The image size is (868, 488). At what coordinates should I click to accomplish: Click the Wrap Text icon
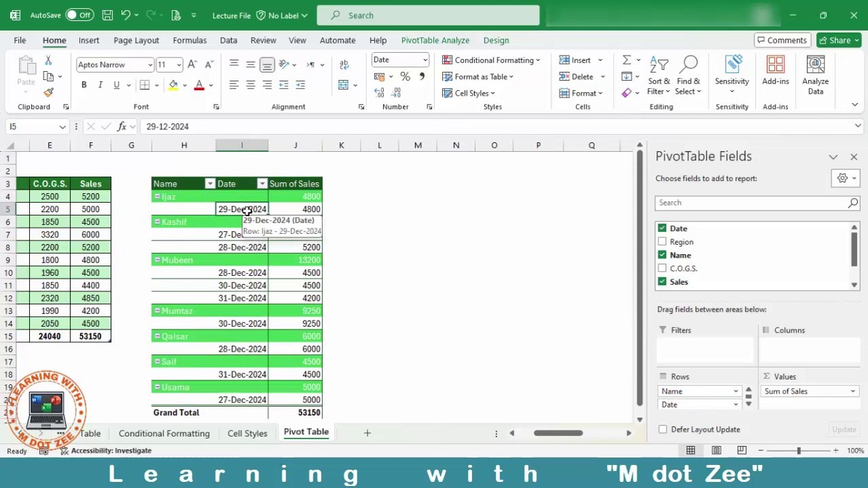(344, 64)
